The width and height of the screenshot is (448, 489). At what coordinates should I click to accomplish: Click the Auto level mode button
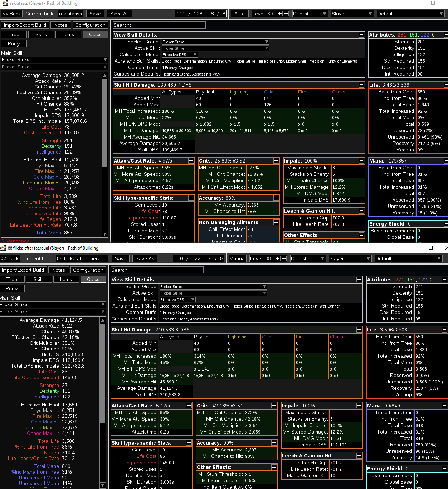coord(240,14)
